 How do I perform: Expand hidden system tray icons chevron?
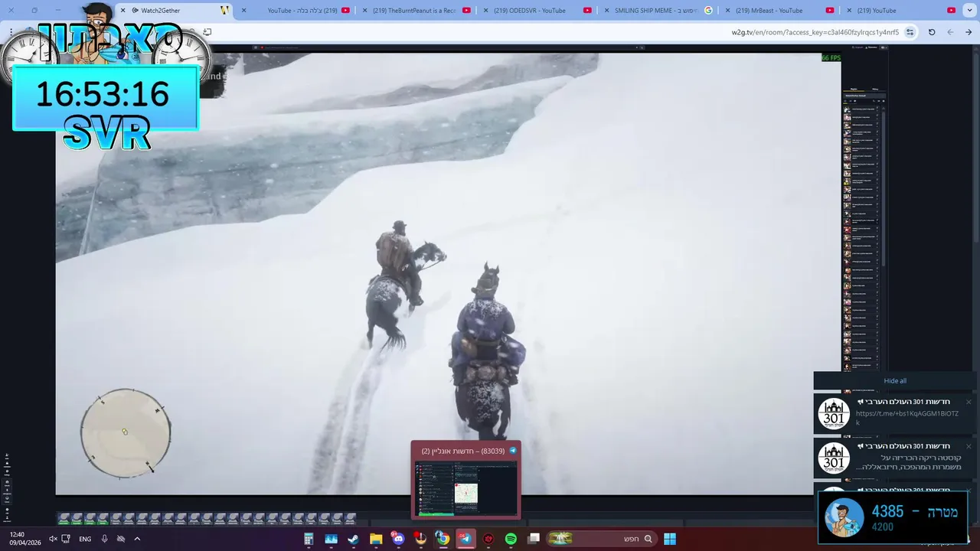click(137, 539)
